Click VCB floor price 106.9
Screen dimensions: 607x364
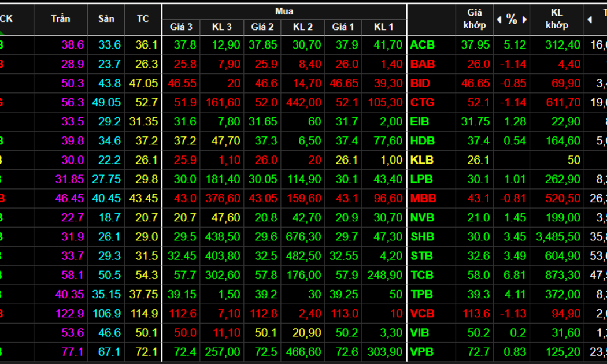[x=107, y=313]
